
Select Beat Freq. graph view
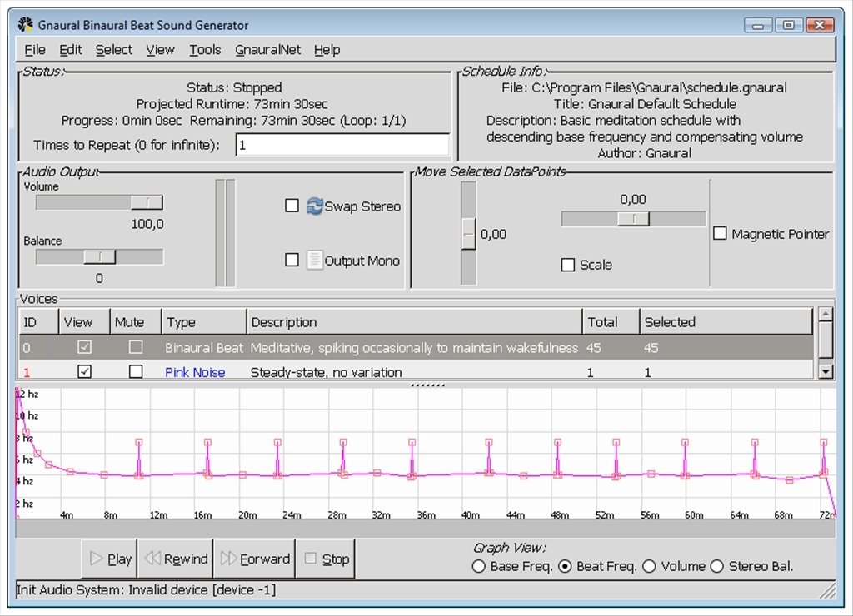click(x=566, y=567)
